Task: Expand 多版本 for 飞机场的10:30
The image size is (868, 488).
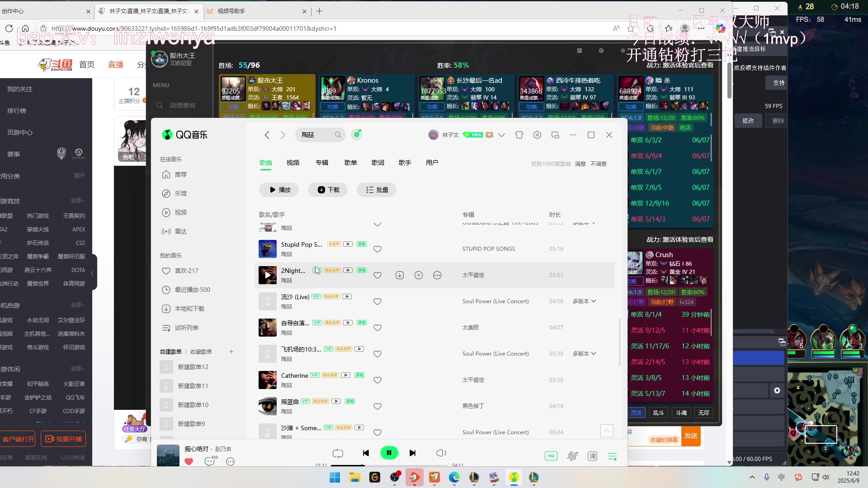Action: [x=584, y=354]
